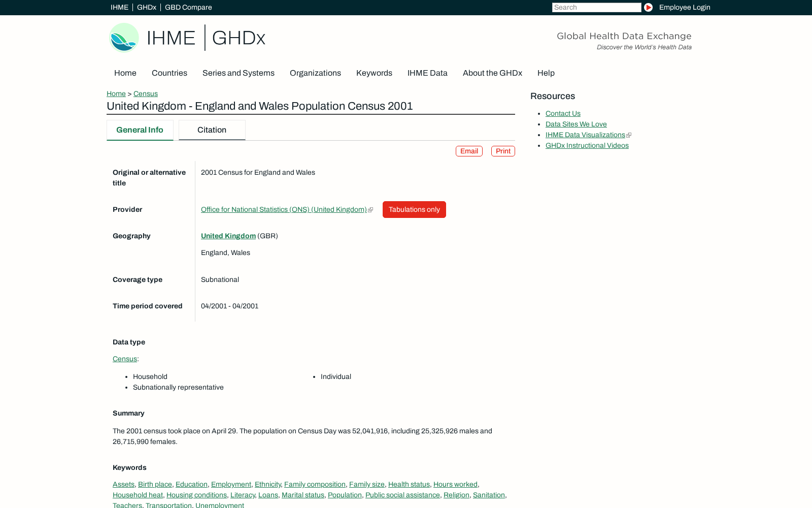
Task: Click the Marital status keyword
Action: pyautogui.click(x=303, y=495)
